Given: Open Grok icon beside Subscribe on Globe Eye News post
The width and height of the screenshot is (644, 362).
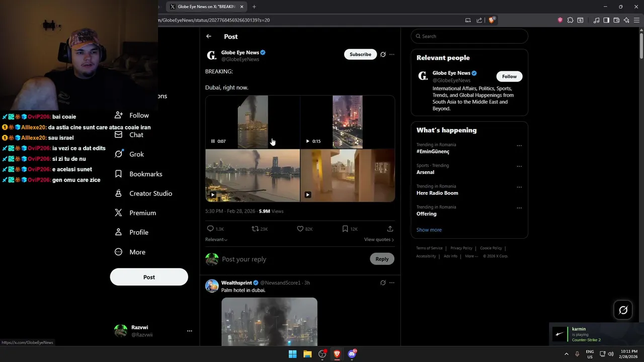Looking at the screenshot, I should click(x=383, y=54).
